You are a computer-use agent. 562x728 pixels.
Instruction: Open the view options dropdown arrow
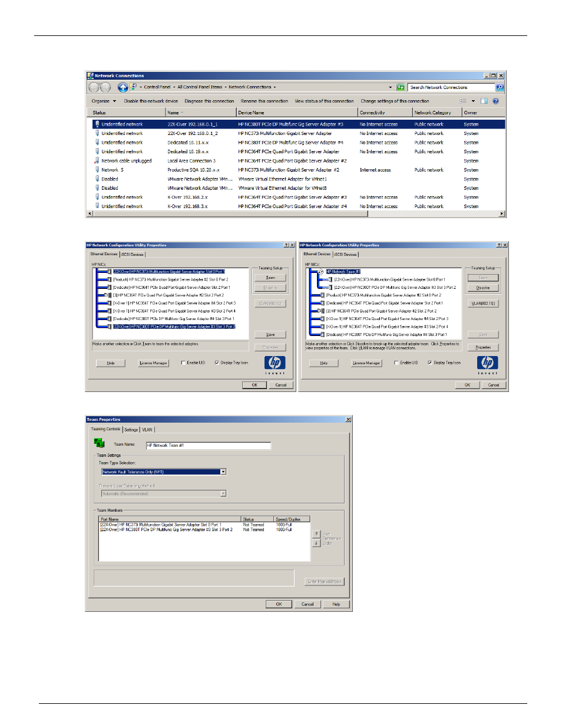point(473,101)
